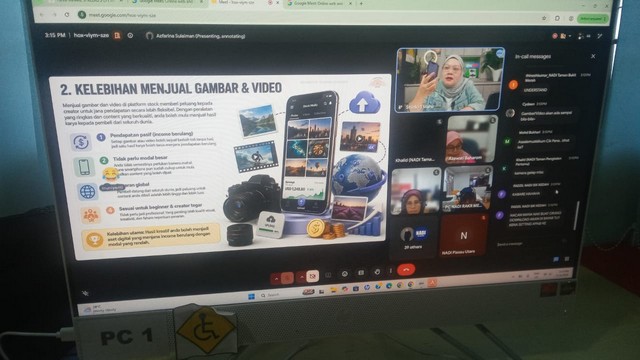Open more options three-dot menu
Viewport: 640px width, 360px height.
[x=391, y=271]
